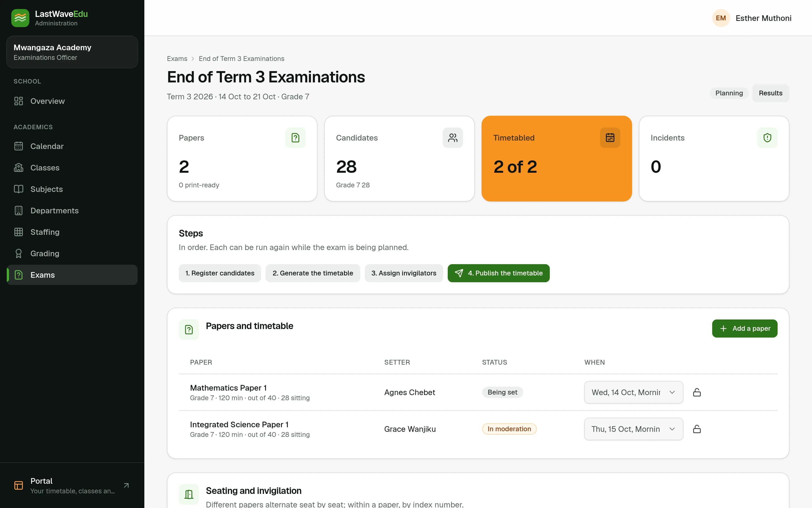Click the Departments building icon
This screenshot has height=508, width=812.
point(18,211)
